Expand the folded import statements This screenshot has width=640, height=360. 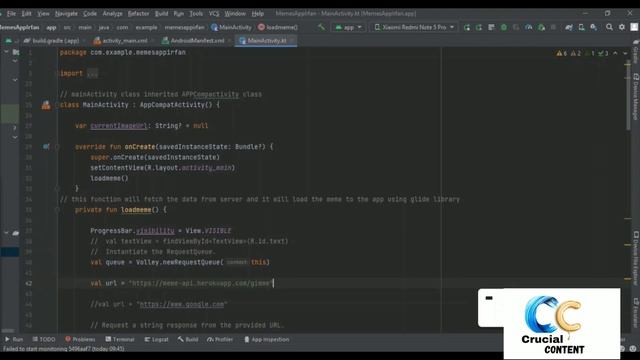tap(92, 74)
